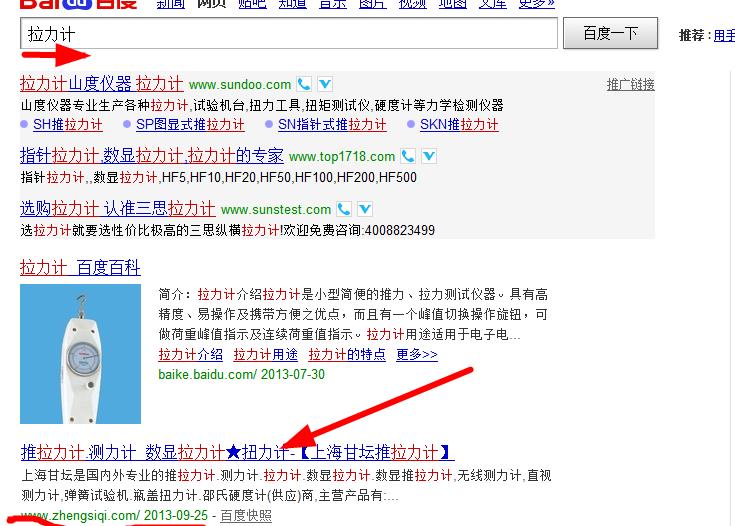The width and height of the screenshot is (735, 526).
Task: Open the 地图 tab
Action: (453, 4)
